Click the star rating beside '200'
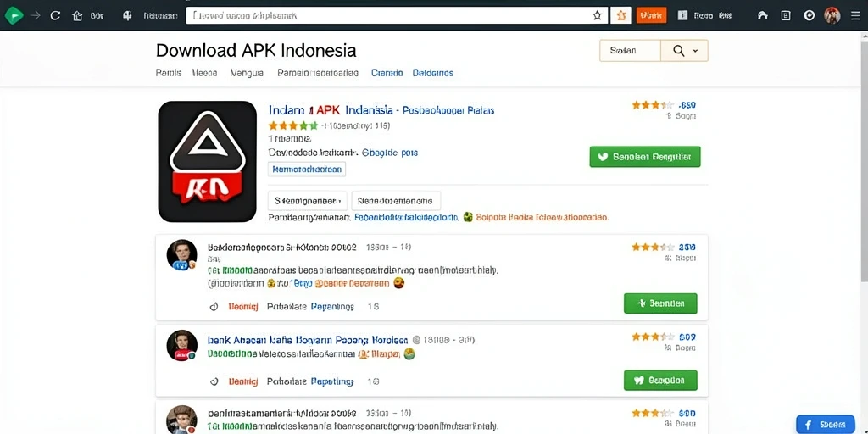 coord(654,247)
